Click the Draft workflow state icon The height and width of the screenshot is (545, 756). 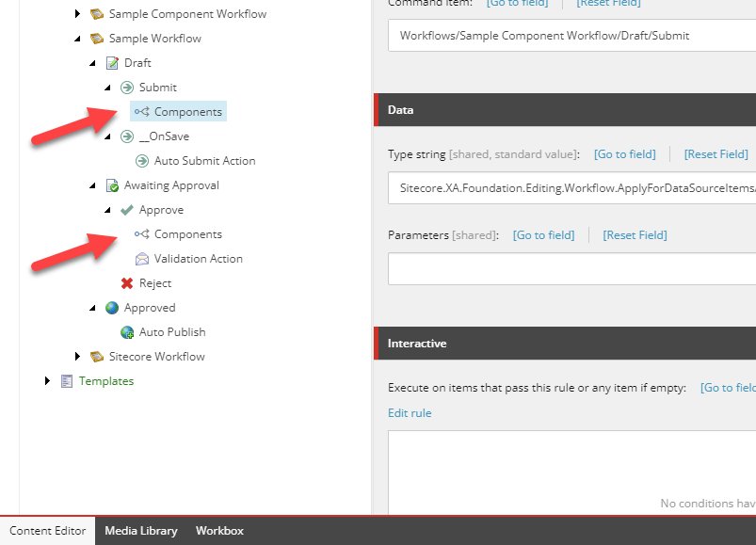tap(113, 63)
